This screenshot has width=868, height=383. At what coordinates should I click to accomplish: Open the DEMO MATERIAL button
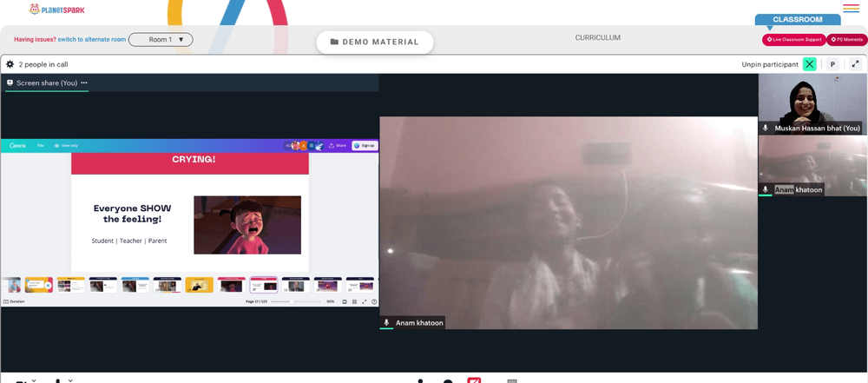pyautogui.click(x=375, y=43)
